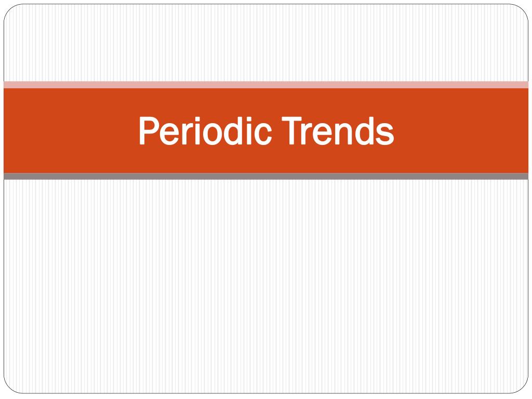Click the orange banner right of the title
The height and width of the screenshot is (399, 532).
pyautogui.click(x=461, y=130)
